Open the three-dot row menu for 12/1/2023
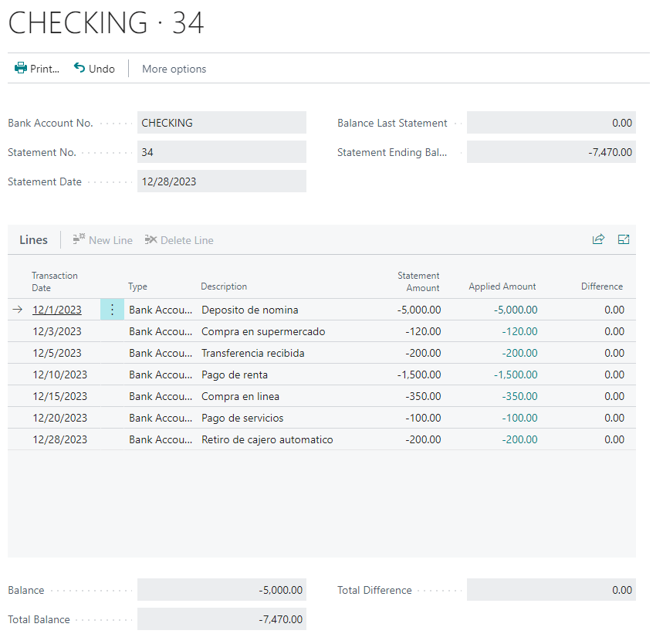Screen dimensions: 663x644 (x=112, y=310)
